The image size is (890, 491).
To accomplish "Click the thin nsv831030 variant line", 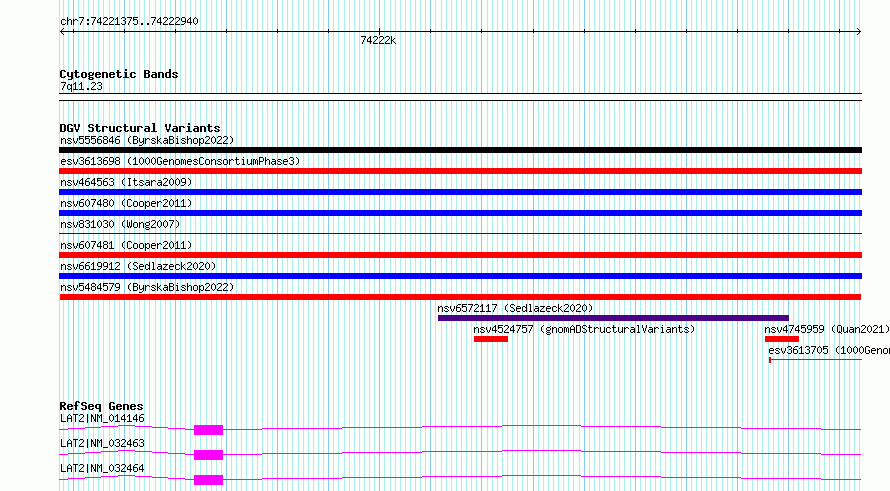I will pos(460,233).
